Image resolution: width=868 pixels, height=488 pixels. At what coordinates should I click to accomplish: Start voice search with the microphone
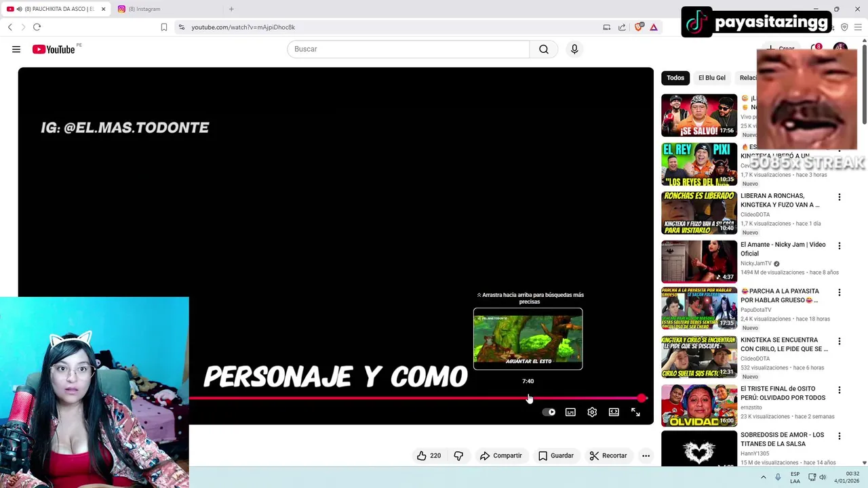click(574, 49)
